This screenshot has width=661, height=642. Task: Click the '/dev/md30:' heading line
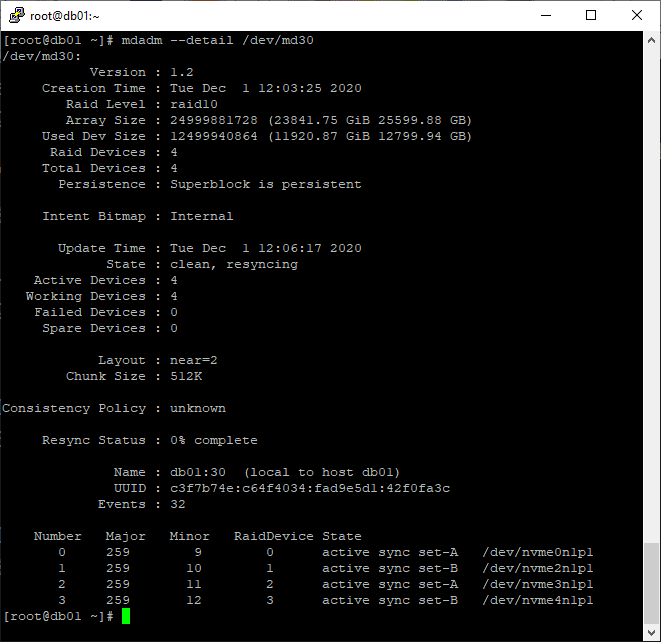(41, 56)
